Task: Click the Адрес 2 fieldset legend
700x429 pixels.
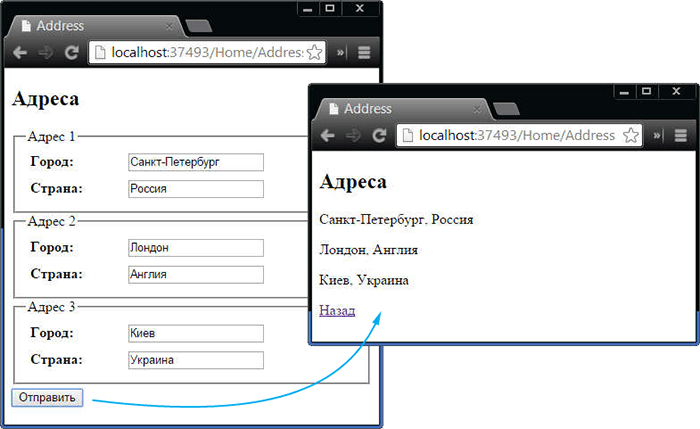Action: 51,221
